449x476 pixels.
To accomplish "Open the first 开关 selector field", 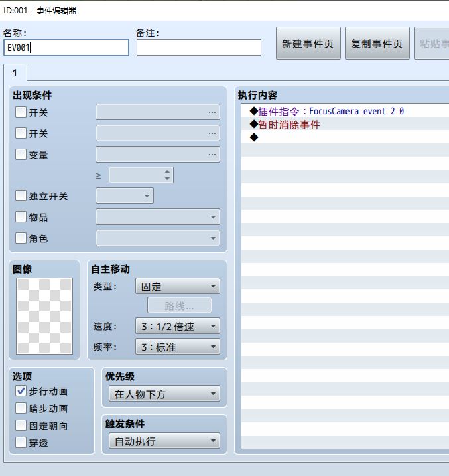I will [x=158, y=112].
